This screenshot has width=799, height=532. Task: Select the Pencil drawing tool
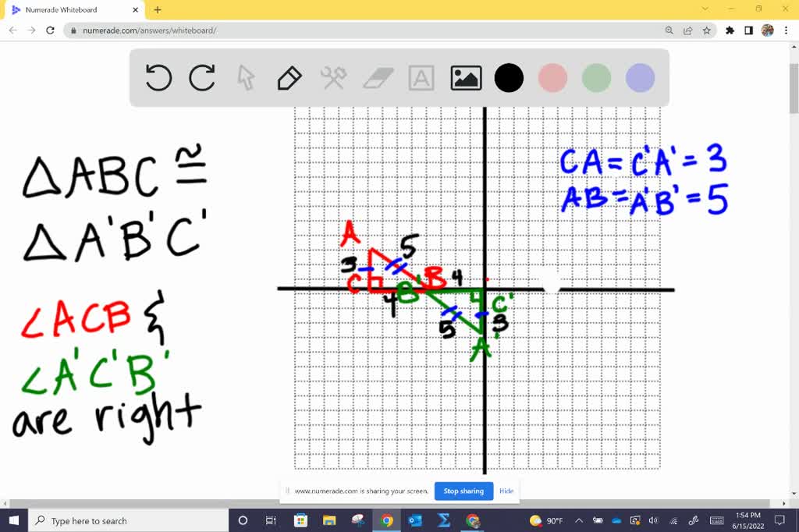289,78
